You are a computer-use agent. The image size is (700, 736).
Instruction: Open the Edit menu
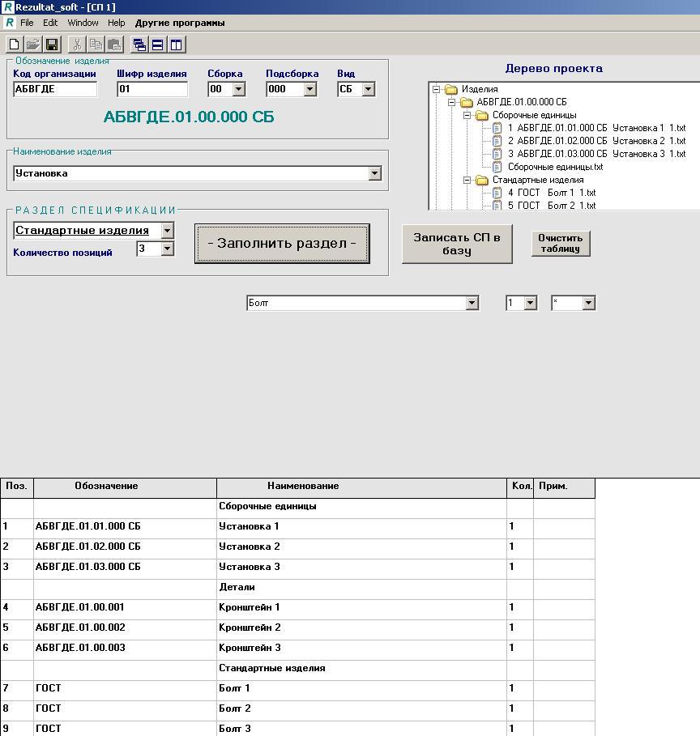pos(50,23)
